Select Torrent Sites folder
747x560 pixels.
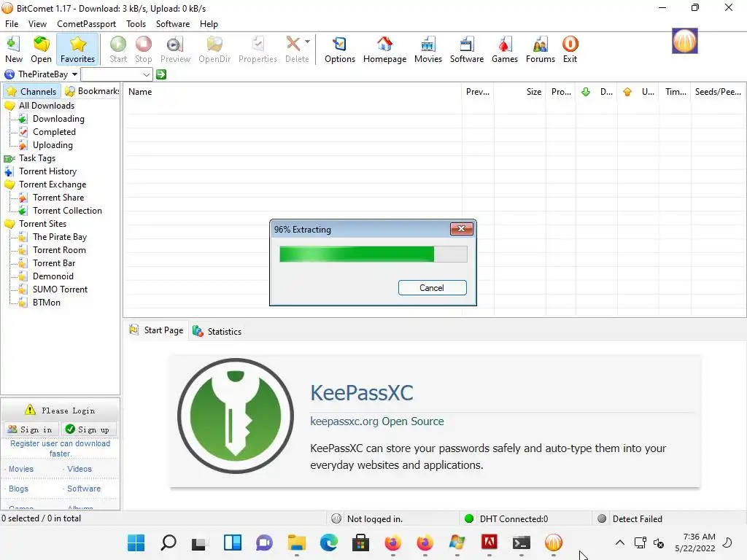click(42, 224)
